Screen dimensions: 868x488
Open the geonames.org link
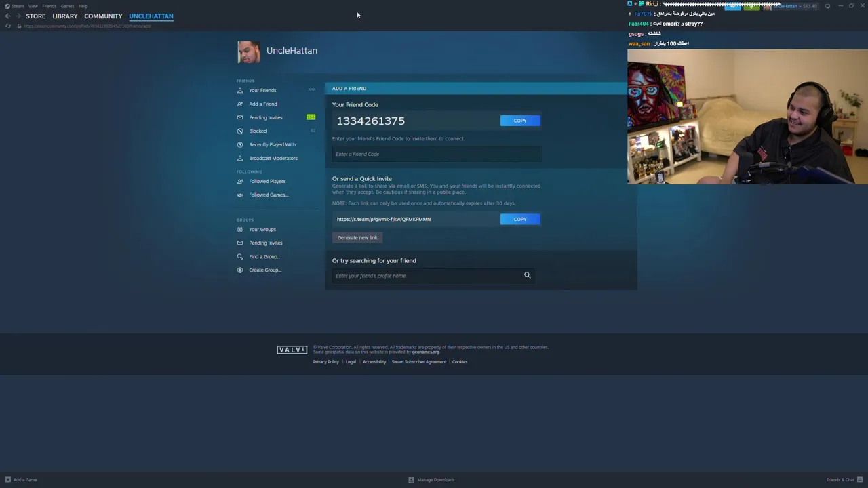[426, 352]
